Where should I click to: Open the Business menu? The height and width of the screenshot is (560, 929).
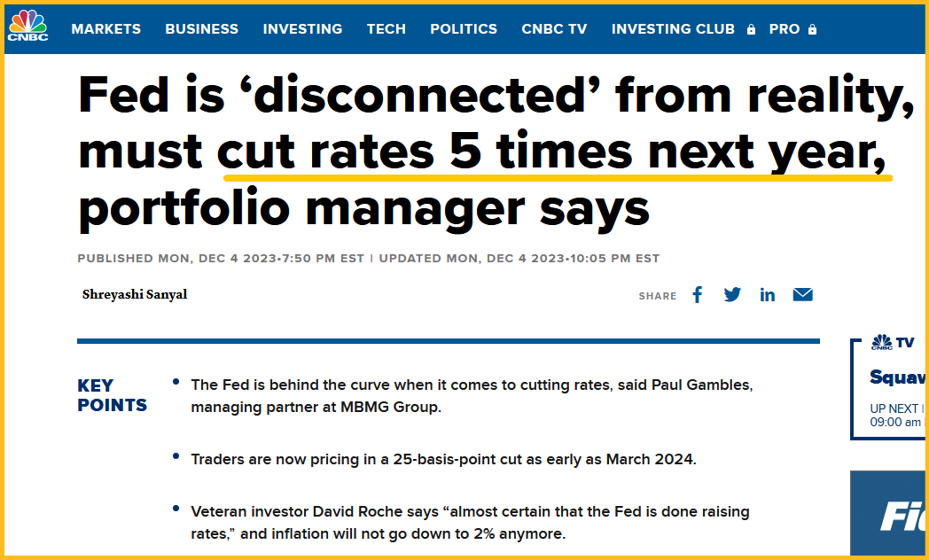(202, 28)
